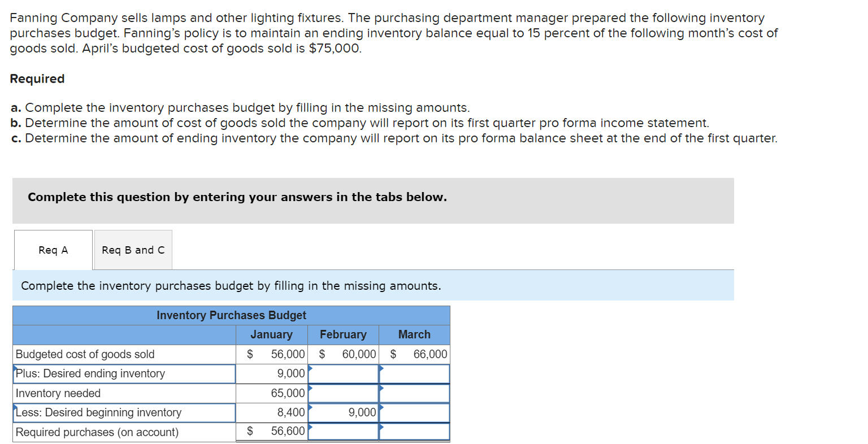
Task: Click the empty March desired beginning inventory cell
Action: coord(414,412)
